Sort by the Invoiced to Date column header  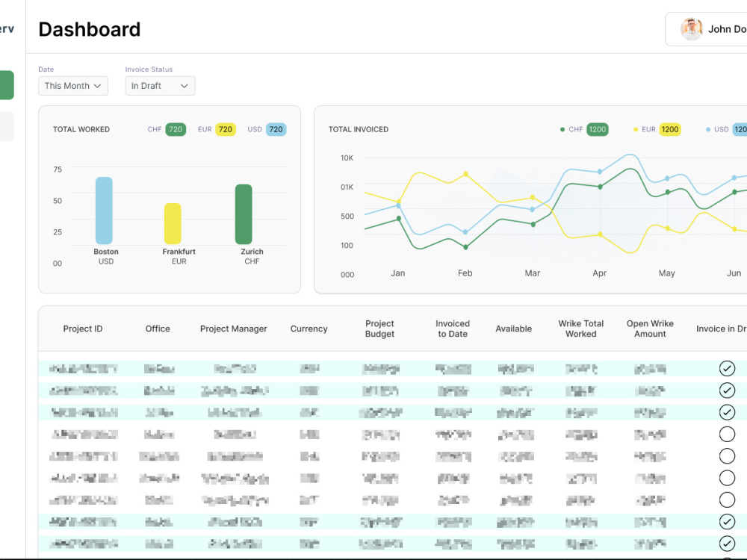(x=453, y=329)
